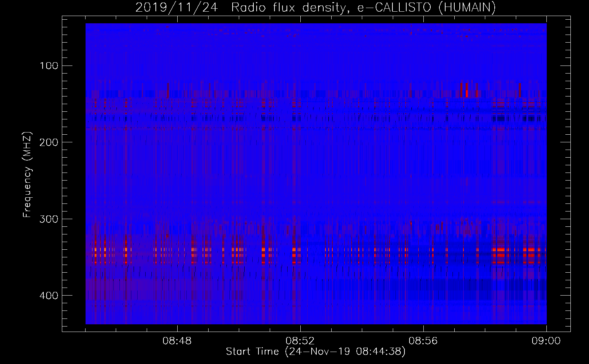Select the date 2019/11/24 in the title
This screenshot has width=589, height=364.
tap(177, 8)
